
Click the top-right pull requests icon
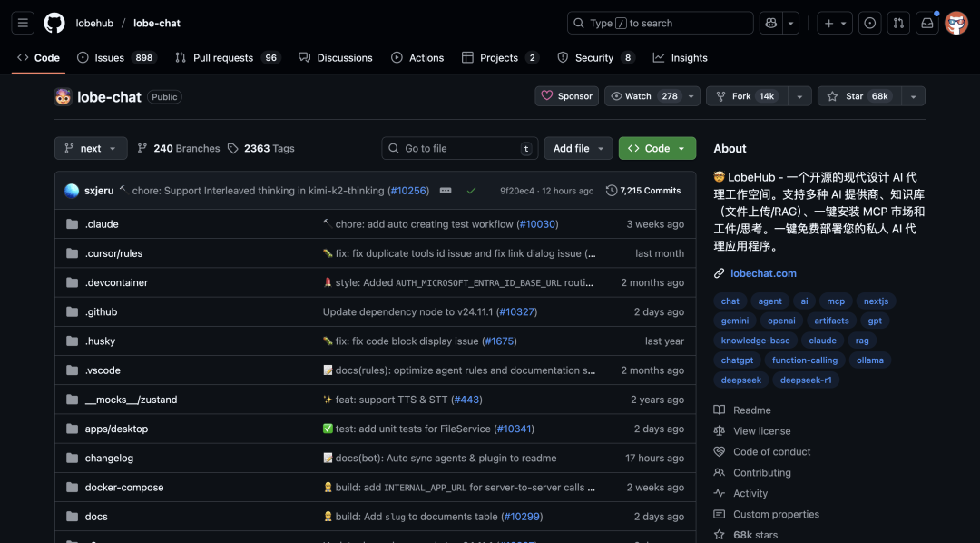[898, 23]
